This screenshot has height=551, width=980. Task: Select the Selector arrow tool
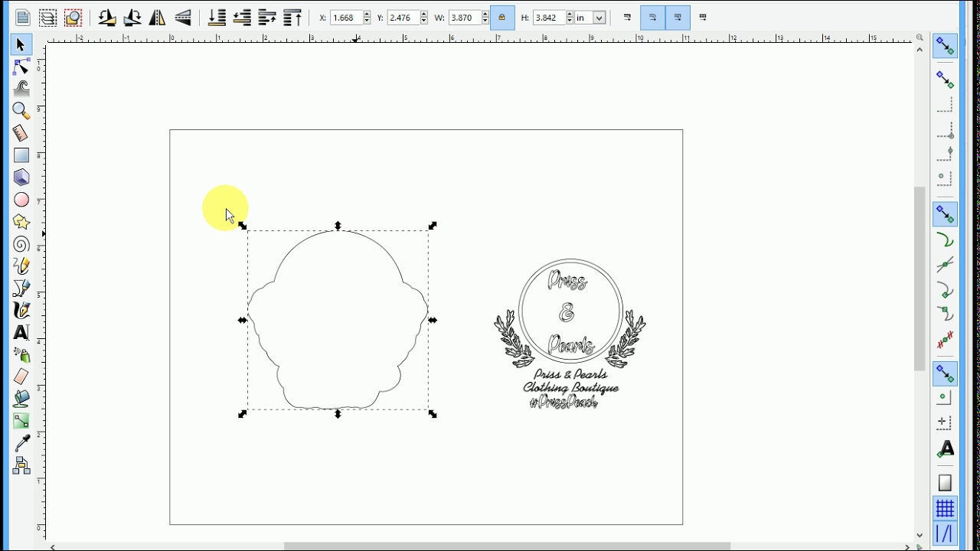pyautogui.click(x=21, y=45)
